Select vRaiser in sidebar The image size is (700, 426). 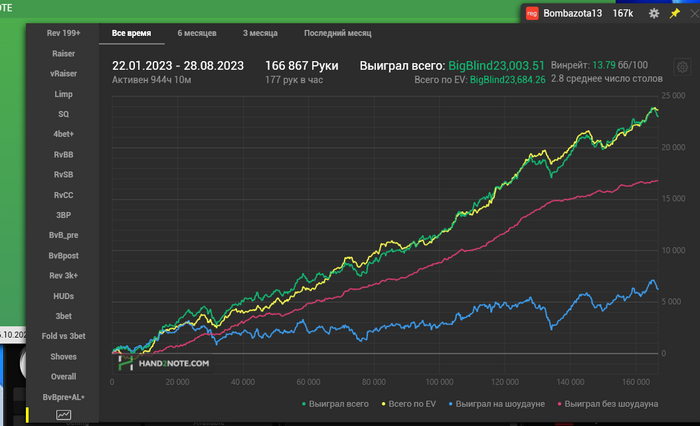[x=63, y=74]
